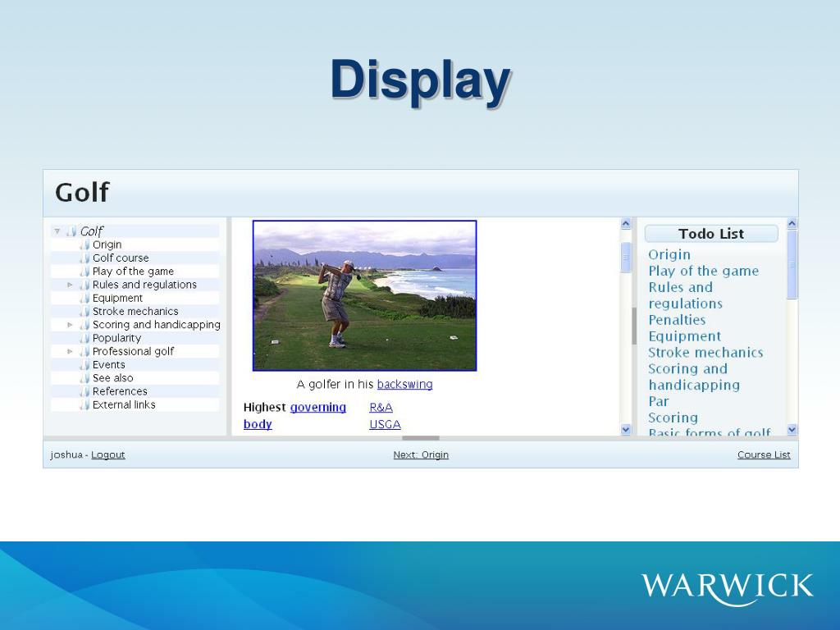
Task: Follow the backswing link in caption
Action: tap(405, 385)
